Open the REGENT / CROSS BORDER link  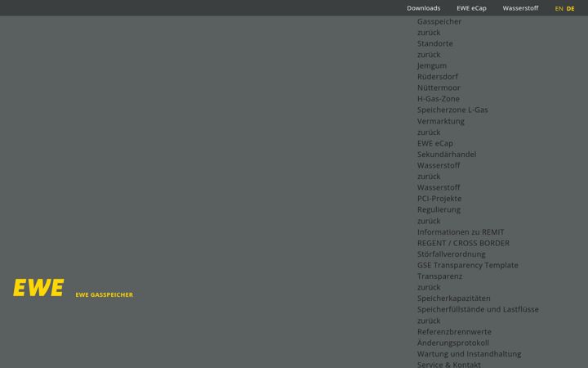(463, 243)
